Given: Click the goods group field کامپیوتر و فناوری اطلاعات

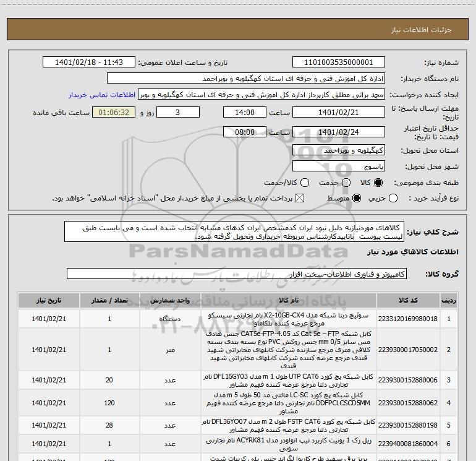Looking at the screenshot, I should tap(237, 274).
